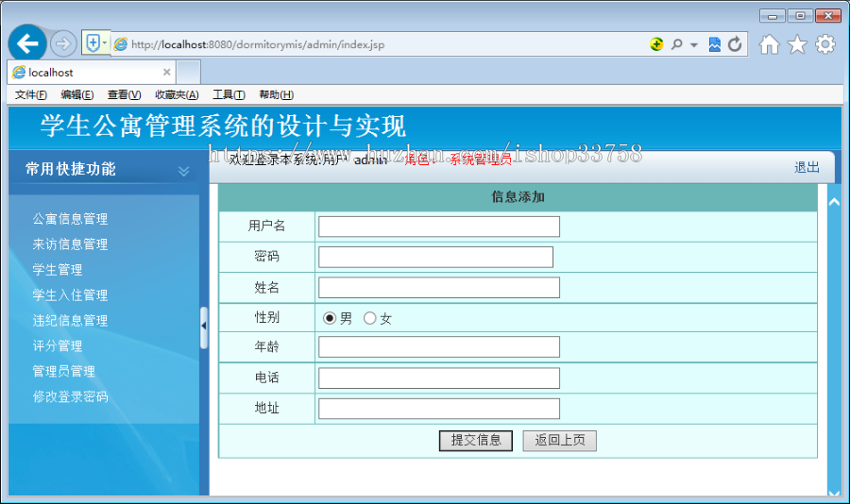The height and width of the screenshot is (504, 850).
Task: Open the Tools gear icon
Action: point(825,44)
